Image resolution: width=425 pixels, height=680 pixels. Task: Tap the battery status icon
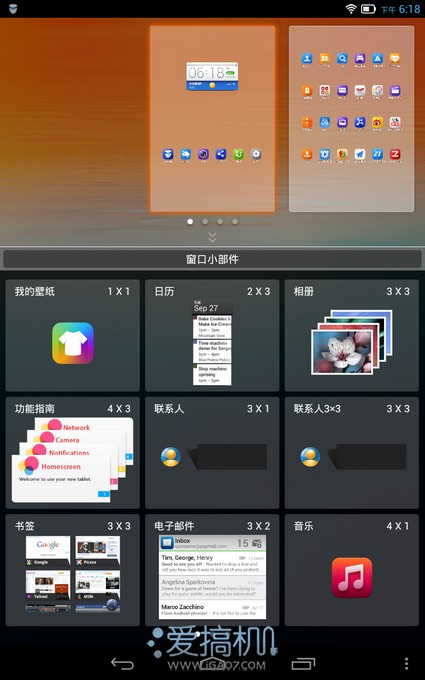pos(368,9)
